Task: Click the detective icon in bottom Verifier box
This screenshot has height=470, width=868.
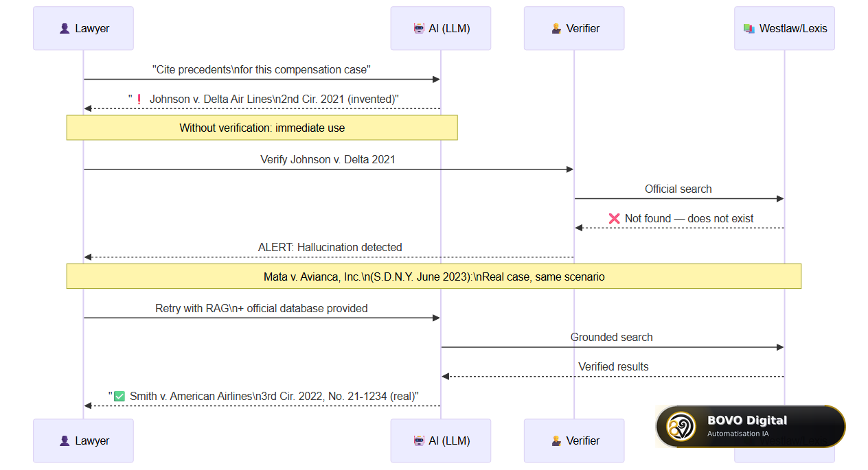Action: 556,441
